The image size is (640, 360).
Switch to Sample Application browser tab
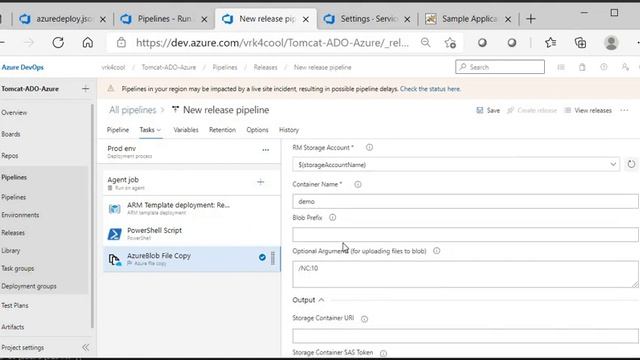[468, 19]
